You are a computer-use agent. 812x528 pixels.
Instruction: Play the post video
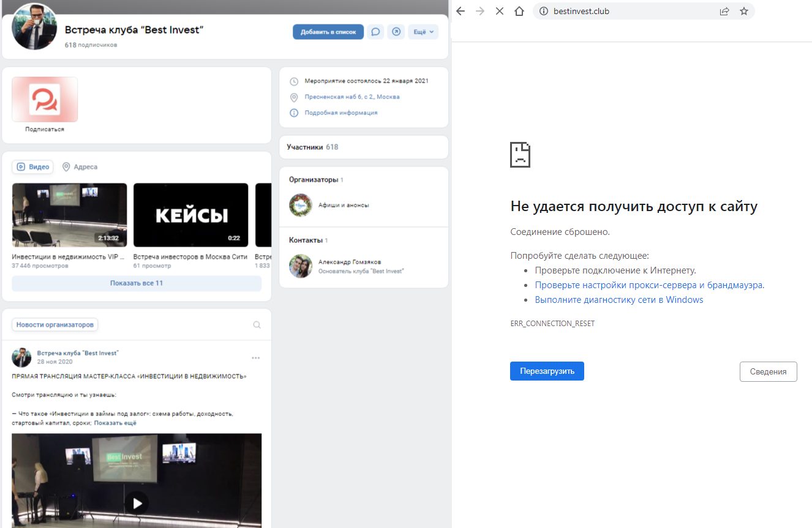pyautogui.click(x=137, y=503)
